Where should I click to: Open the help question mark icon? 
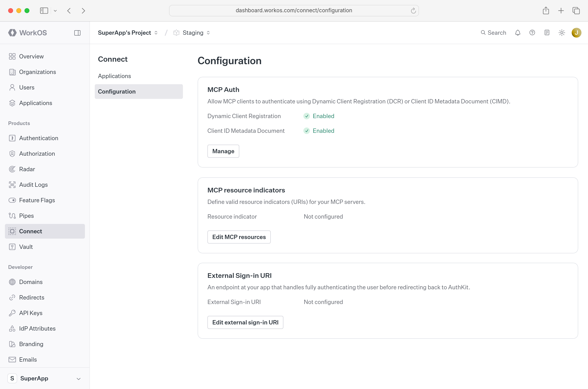click(532, 33)
